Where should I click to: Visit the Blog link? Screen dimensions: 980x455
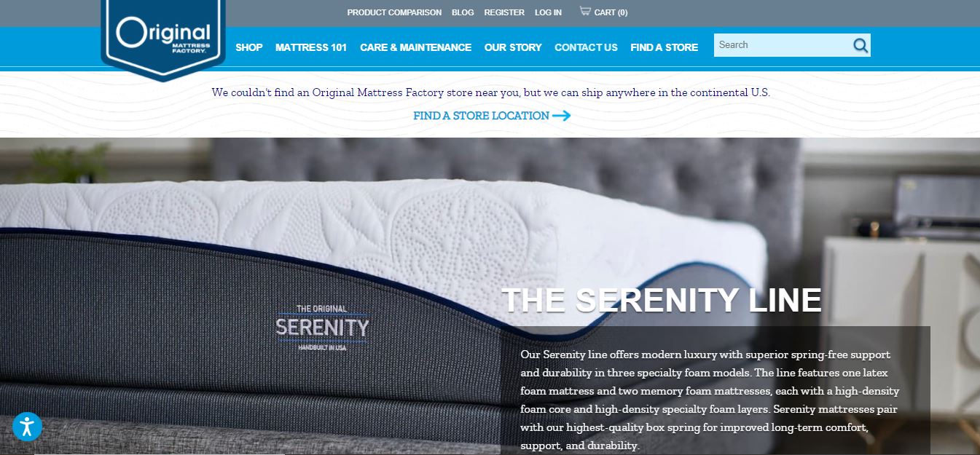click(x=463, y=12)
